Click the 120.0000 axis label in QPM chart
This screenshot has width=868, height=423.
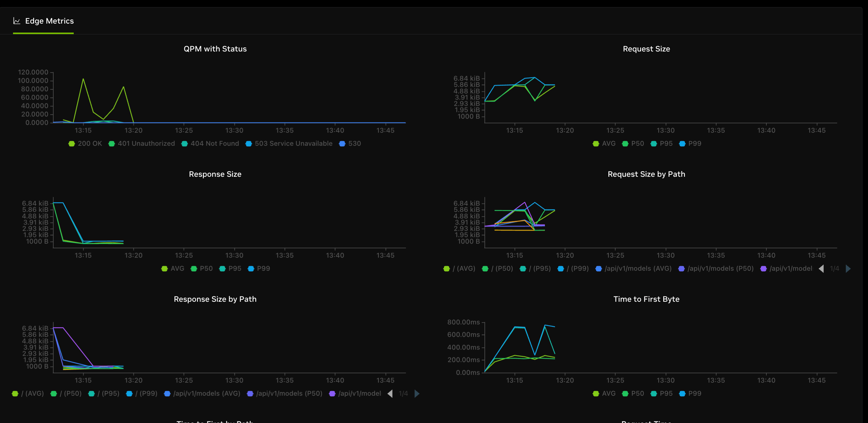pos(33,72)
